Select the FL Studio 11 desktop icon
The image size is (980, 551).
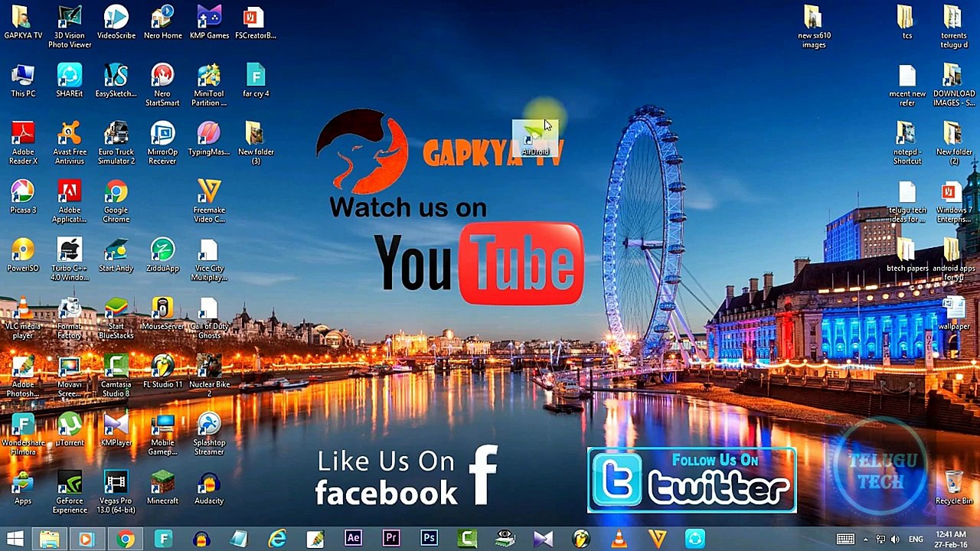(x=162, y=372)
